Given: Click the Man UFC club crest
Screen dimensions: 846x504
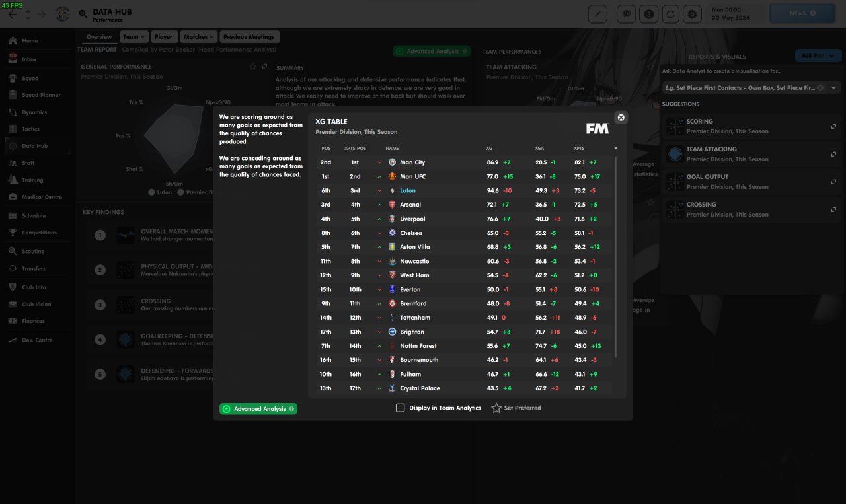Looking at the screenshot, I should point(393,176).
